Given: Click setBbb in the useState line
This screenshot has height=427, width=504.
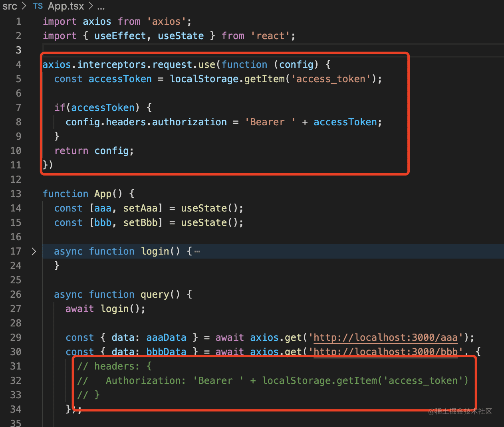Looking at the screenshot, I should click(140, 223).
